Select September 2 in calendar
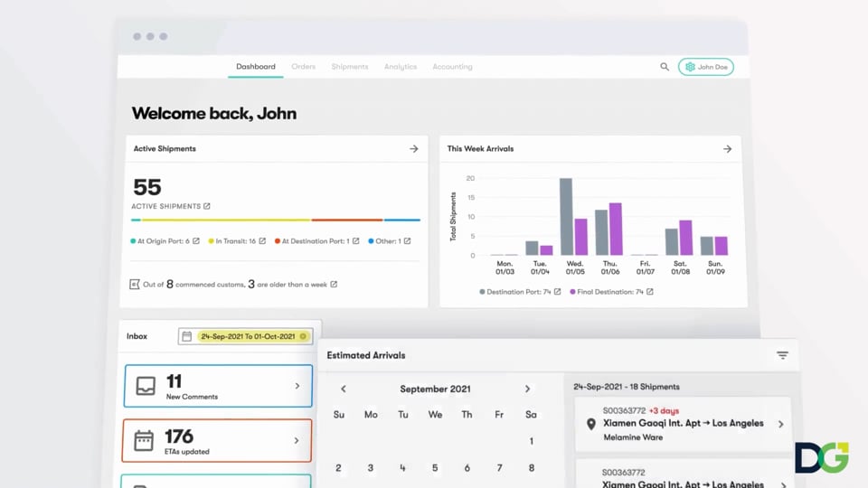This screenshot has width=868, height=488. (338, 468)
